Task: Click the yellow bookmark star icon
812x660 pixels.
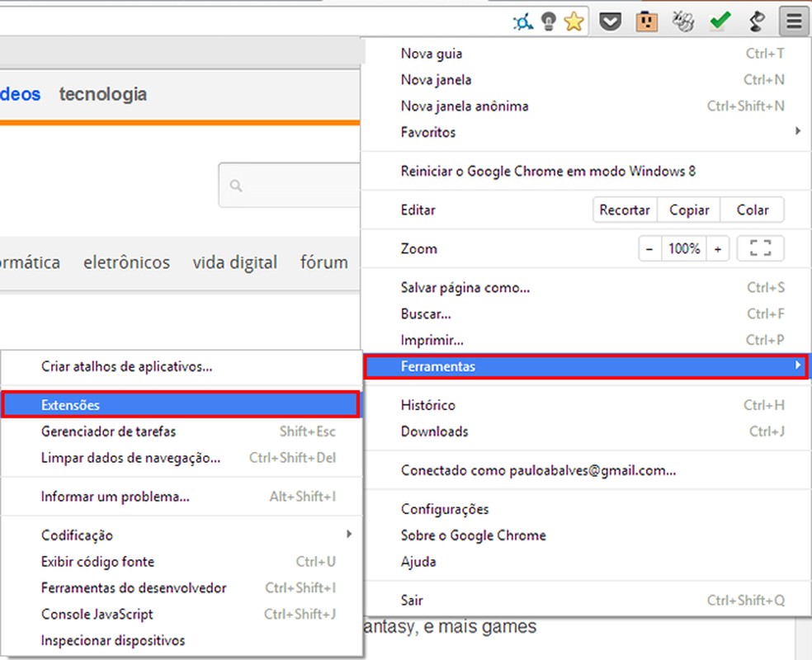Action: click(x=573, y=21)
